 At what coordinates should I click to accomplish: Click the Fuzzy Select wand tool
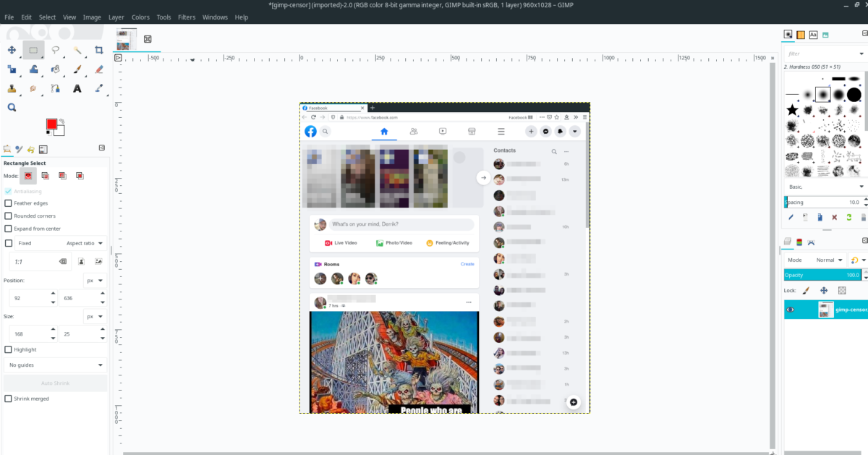[77, 50]
